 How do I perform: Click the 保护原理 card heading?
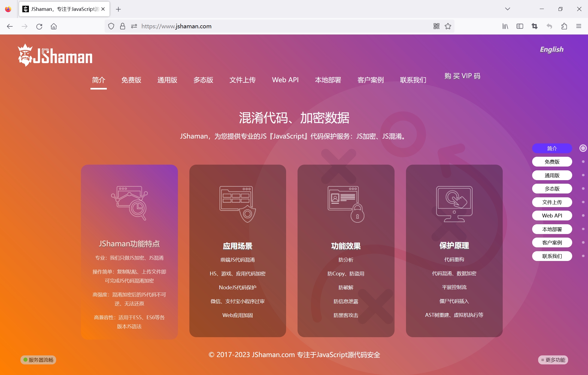[x=454, y=246]
